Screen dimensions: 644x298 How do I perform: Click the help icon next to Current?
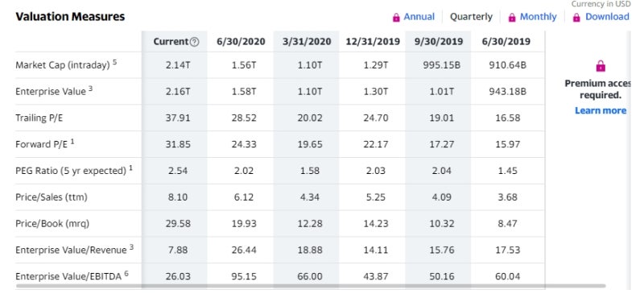[x=195, y=42]
